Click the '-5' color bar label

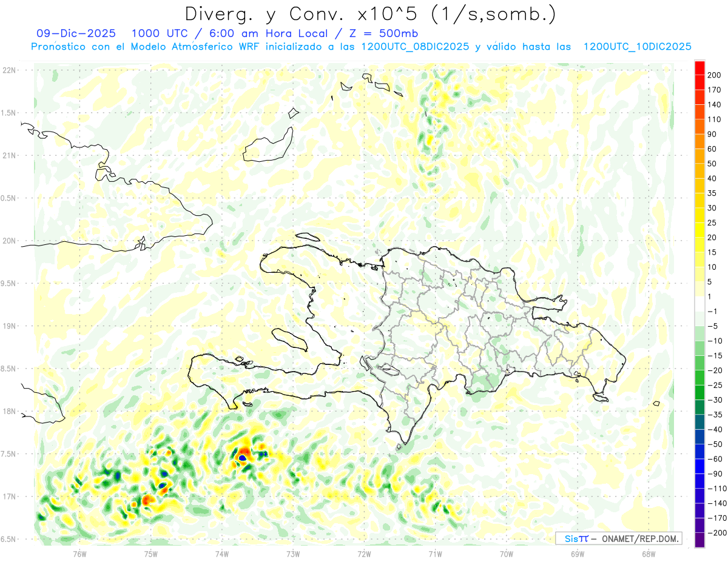point(713,326)
